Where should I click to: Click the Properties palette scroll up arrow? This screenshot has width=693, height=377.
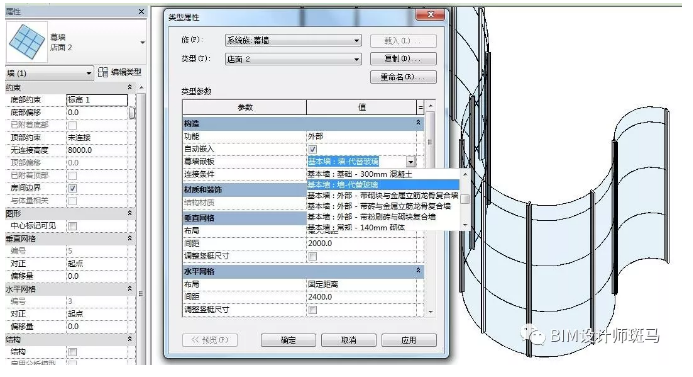pos(141,88)
